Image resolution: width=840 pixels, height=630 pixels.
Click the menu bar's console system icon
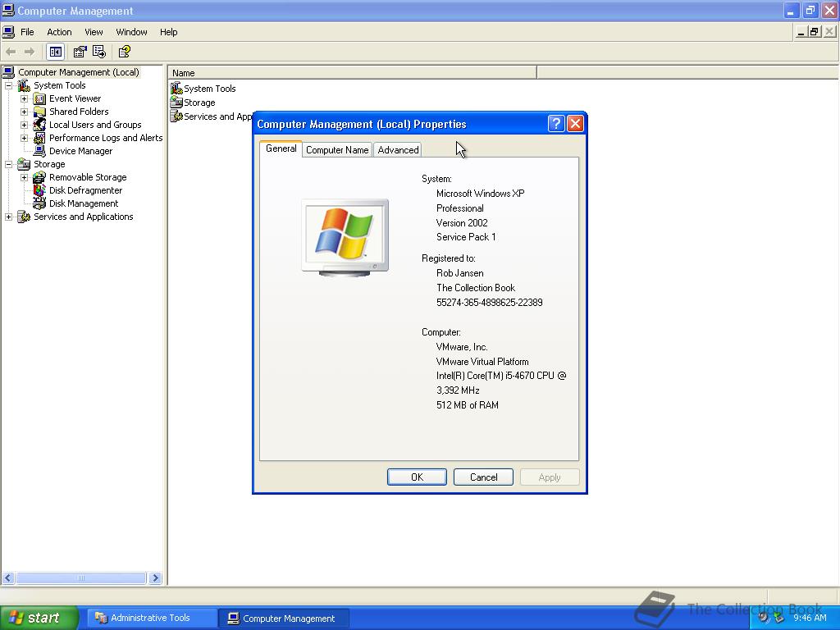click(8, 32)
